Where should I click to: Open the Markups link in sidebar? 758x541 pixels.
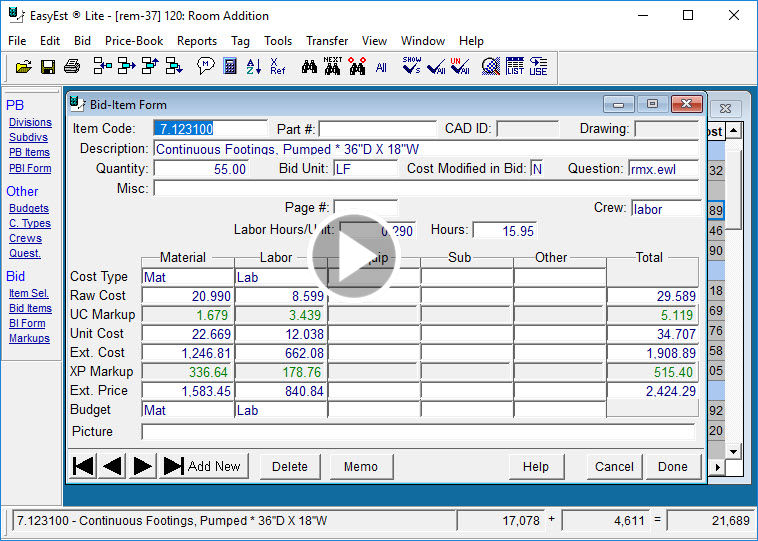[29, 339]
